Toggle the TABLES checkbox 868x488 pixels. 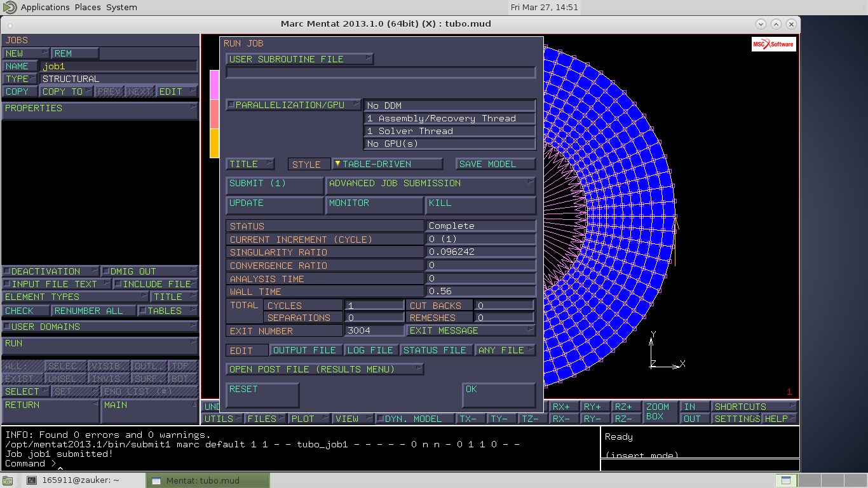click(143, 311)
